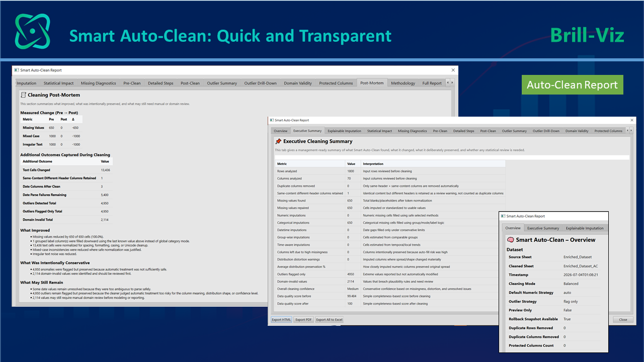Screen dimensions: 644x362
Task: Open Missing Diagnostics tab in the Post-Mortem window
Action: click(x=98, y=83)
